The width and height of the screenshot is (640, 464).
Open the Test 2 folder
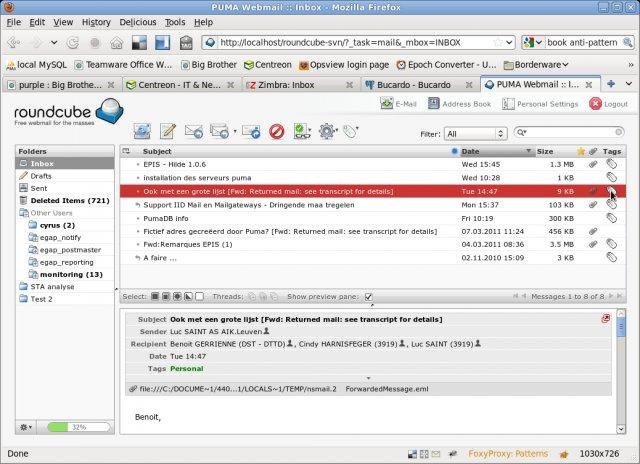pyautogui.click(x=65, y=299)
